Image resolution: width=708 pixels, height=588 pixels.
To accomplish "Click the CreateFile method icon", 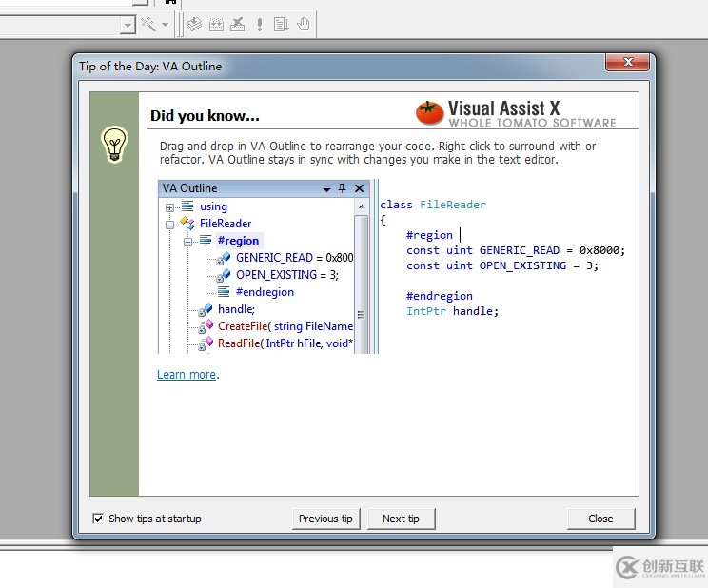I will tap(206, 326).
